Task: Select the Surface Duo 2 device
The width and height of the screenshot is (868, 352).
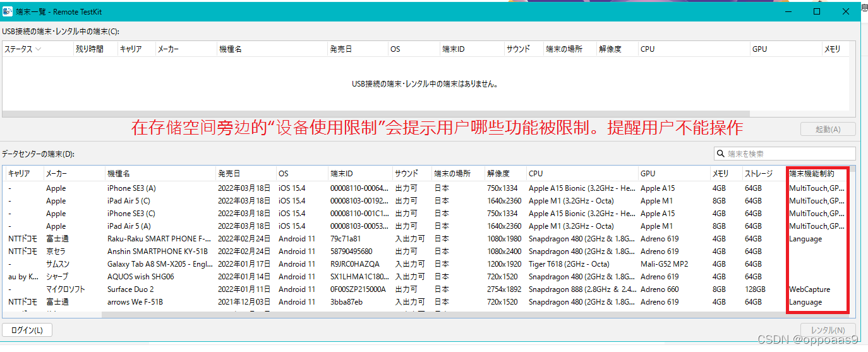Action: 426,289
